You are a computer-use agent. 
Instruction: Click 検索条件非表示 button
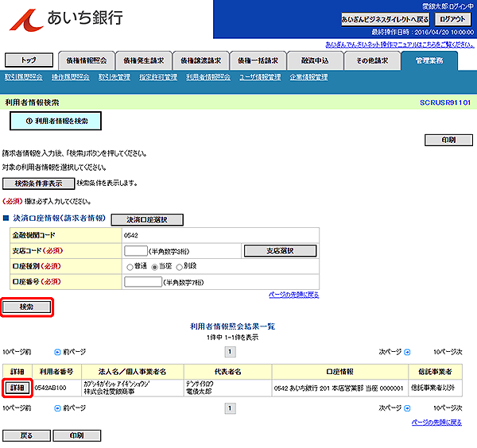(x=38, y=183)
